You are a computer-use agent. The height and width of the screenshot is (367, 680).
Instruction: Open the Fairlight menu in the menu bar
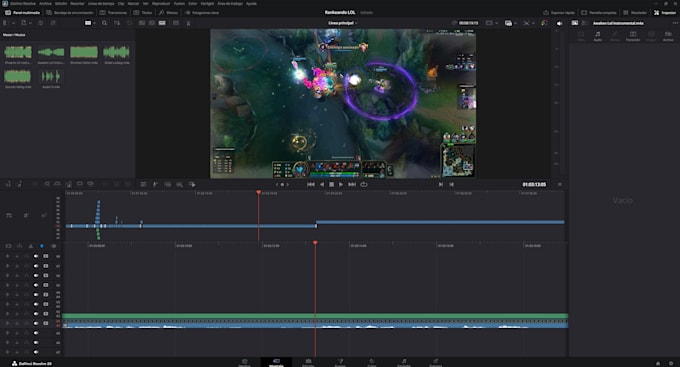pyautogui.click(x=207, y=3)
